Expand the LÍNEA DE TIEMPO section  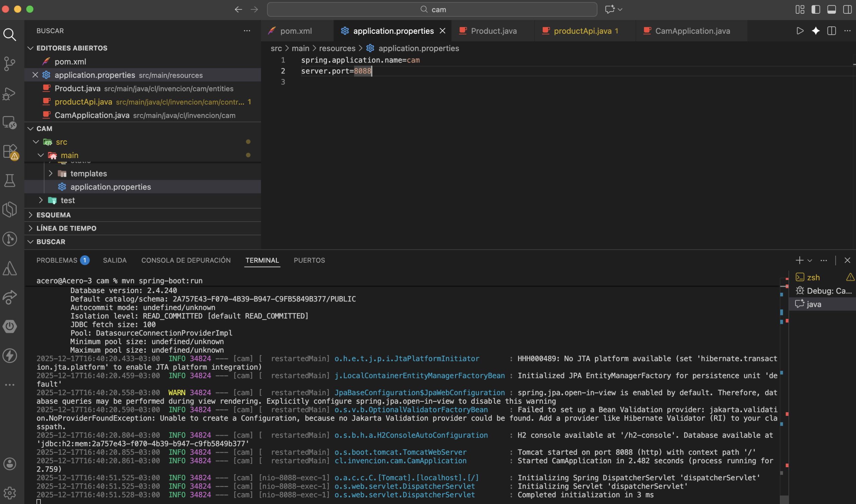143,228
